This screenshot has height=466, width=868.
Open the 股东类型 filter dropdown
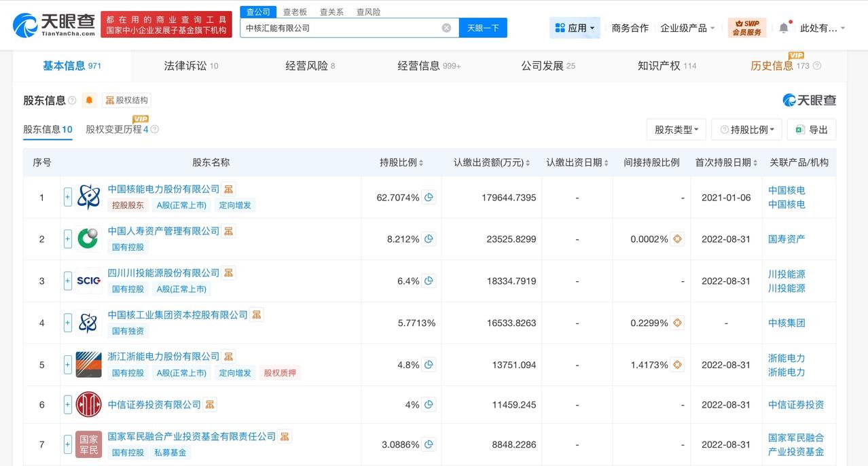(x=676, y=130)
